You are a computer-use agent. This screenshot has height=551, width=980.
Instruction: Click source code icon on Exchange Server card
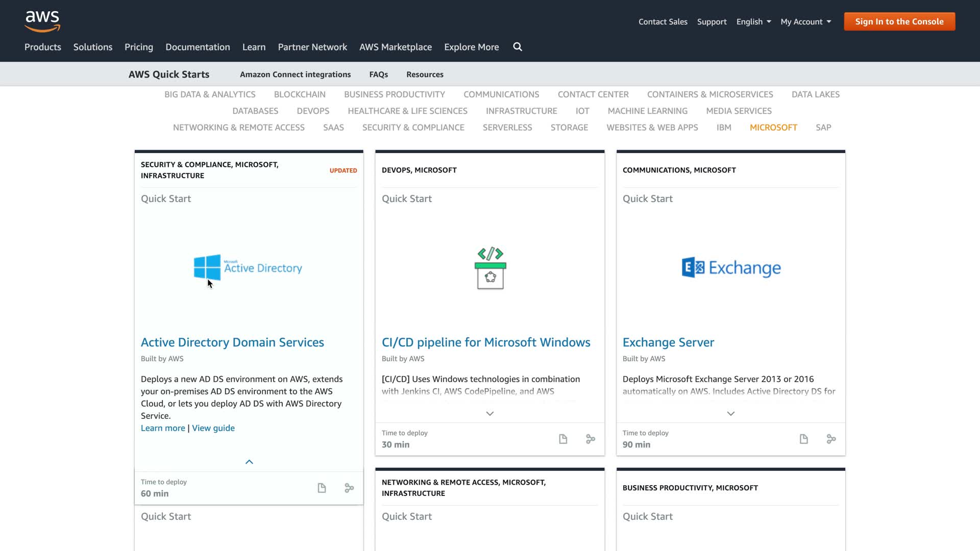(x=831, y=439)
